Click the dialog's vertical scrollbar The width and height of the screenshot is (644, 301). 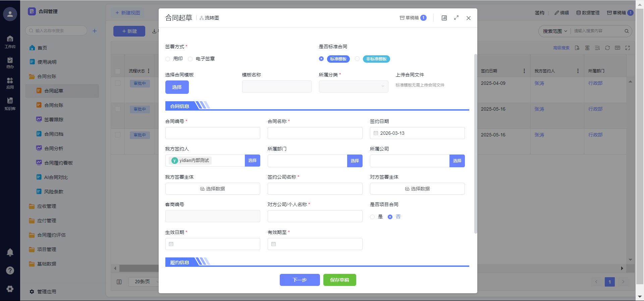pos(475,143)
